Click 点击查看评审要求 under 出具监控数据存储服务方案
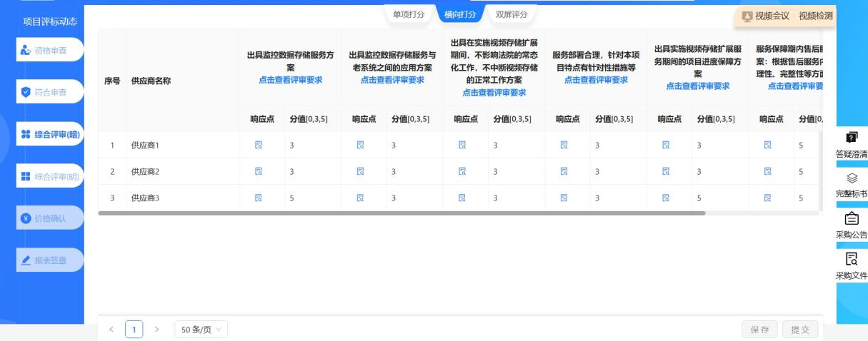868x341 pixels. [290, 80]
